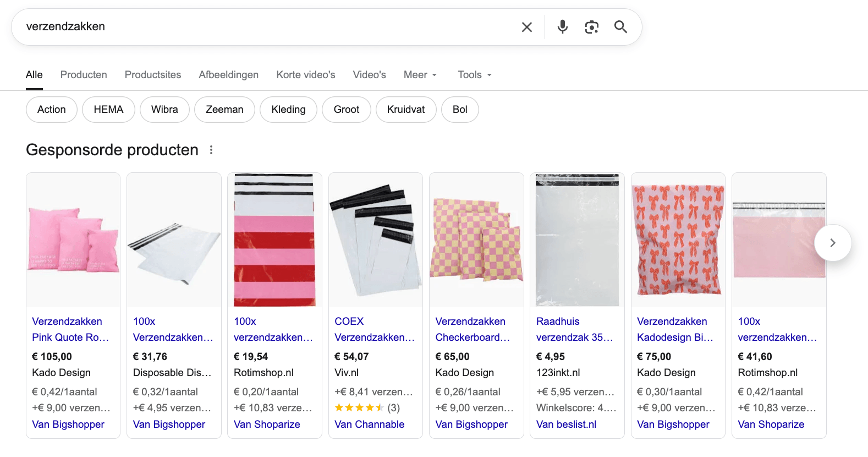
Task: Open the Tools dropdown
Action: pos(475,75)
